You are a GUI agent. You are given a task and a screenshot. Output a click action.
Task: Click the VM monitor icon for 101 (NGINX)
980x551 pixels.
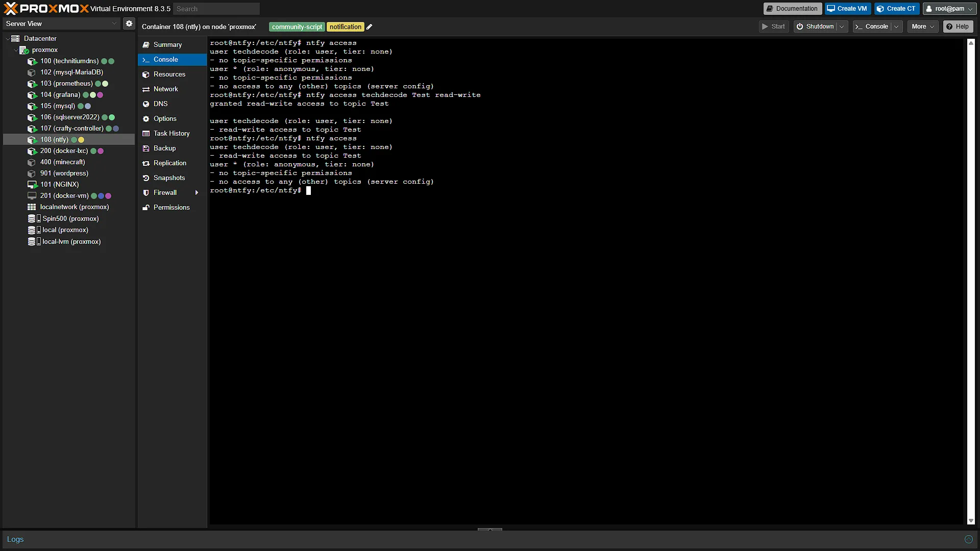point(32,185)
